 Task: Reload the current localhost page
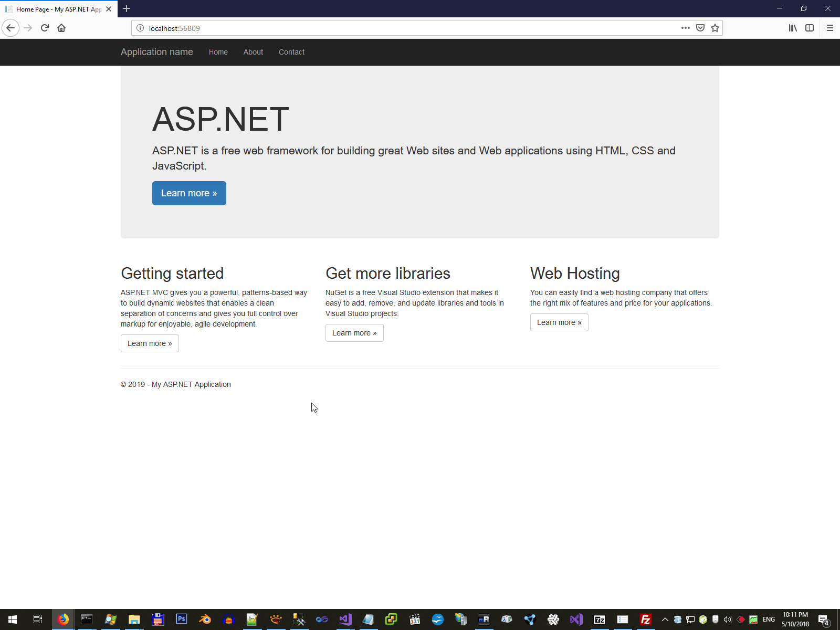45,28
